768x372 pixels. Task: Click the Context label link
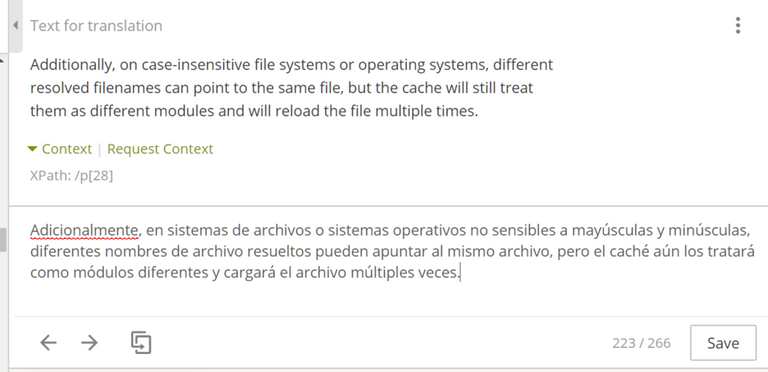[67, 149]
